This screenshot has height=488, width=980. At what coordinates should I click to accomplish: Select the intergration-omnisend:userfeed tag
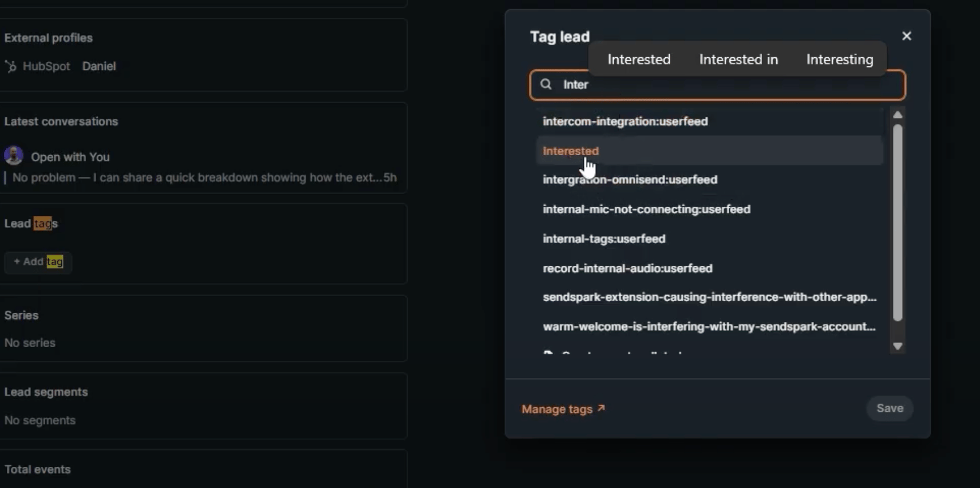(x=710, y=180)
